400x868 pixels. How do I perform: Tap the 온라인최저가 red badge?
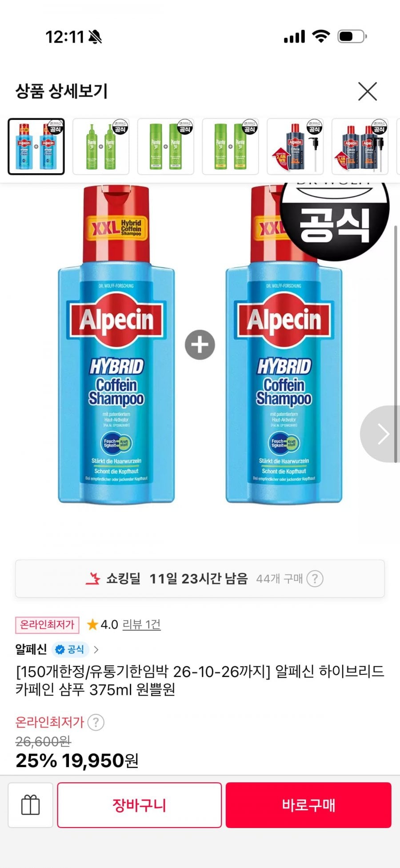tap(47, 625)
